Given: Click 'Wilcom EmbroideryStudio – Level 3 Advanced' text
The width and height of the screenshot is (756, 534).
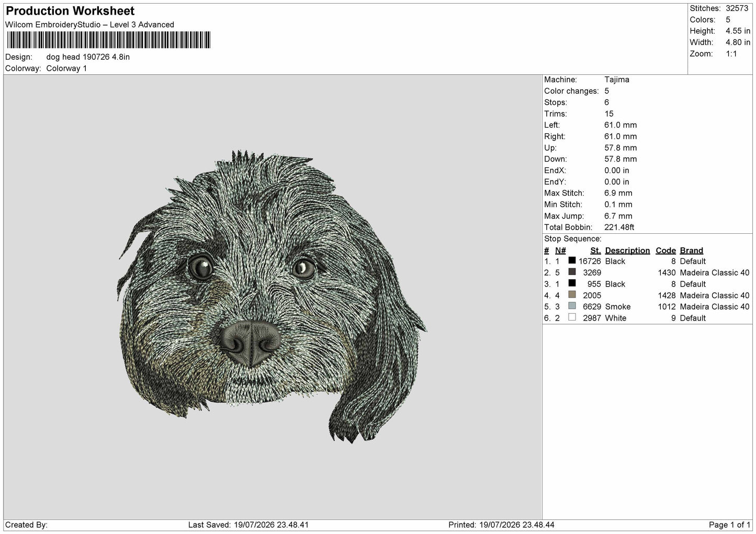Looking at the screenshot, I should [89, 25].
